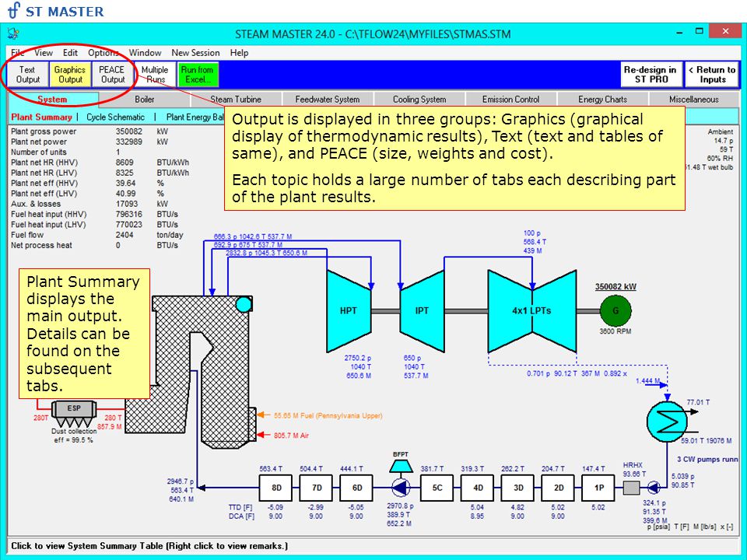This screenshot has height=560, width=747.
Task: Click feedwater heater 7D
Action: (317, 488)
